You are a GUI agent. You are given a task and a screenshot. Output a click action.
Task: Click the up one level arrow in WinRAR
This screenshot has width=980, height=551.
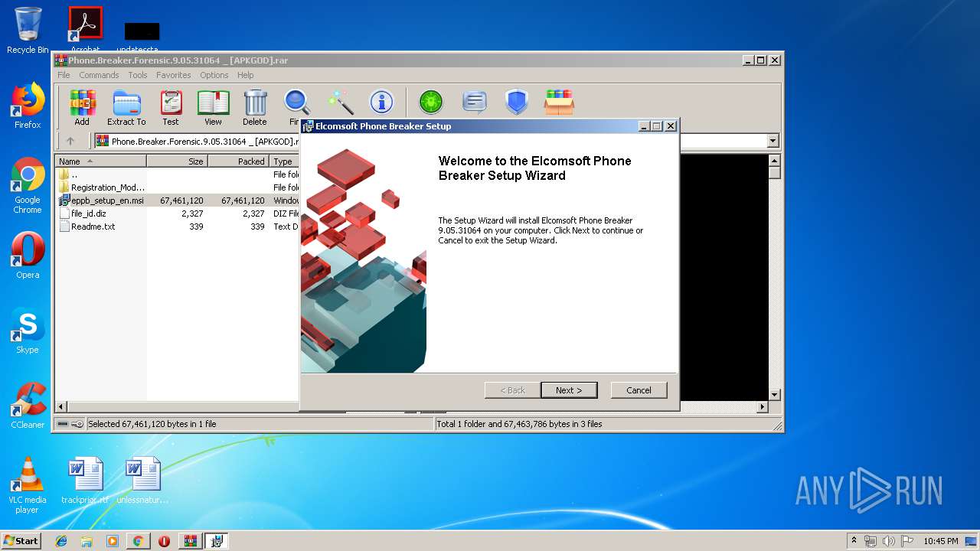[70, 141]
